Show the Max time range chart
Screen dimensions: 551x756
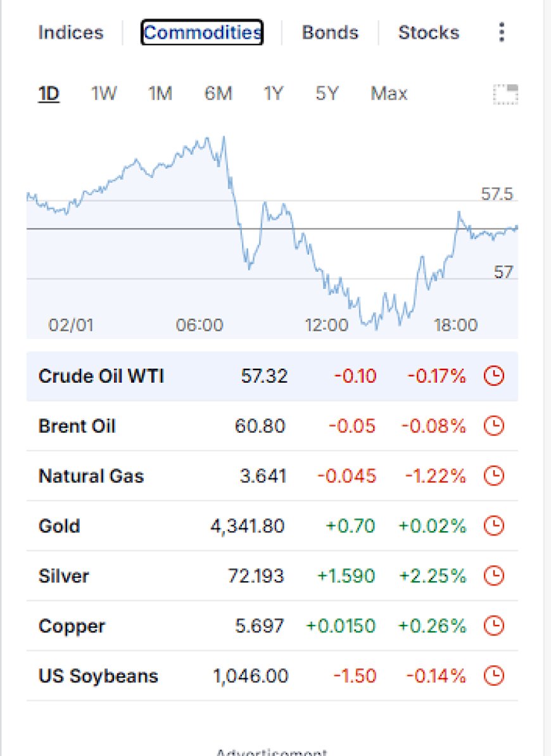[x=389, y=93]
